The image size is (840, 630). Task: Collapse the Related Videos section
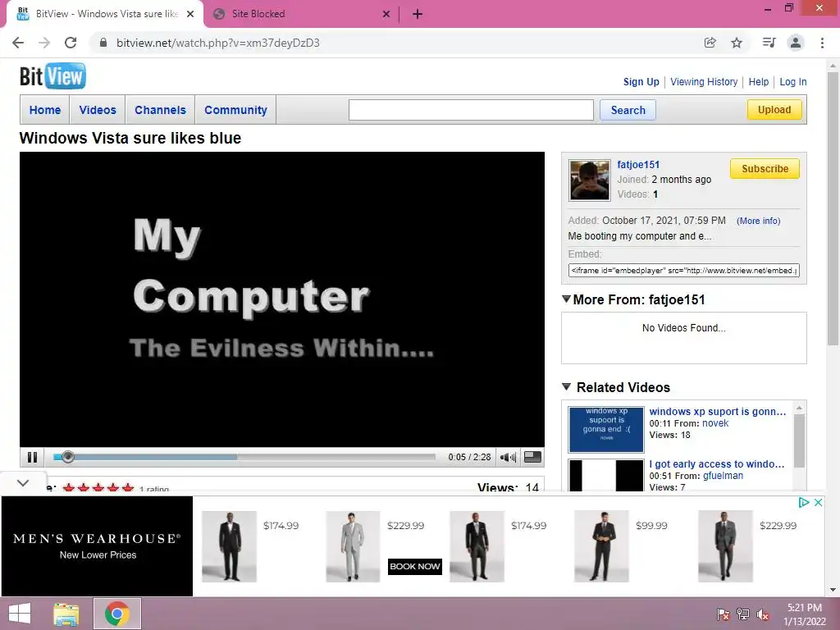point(566,386)
